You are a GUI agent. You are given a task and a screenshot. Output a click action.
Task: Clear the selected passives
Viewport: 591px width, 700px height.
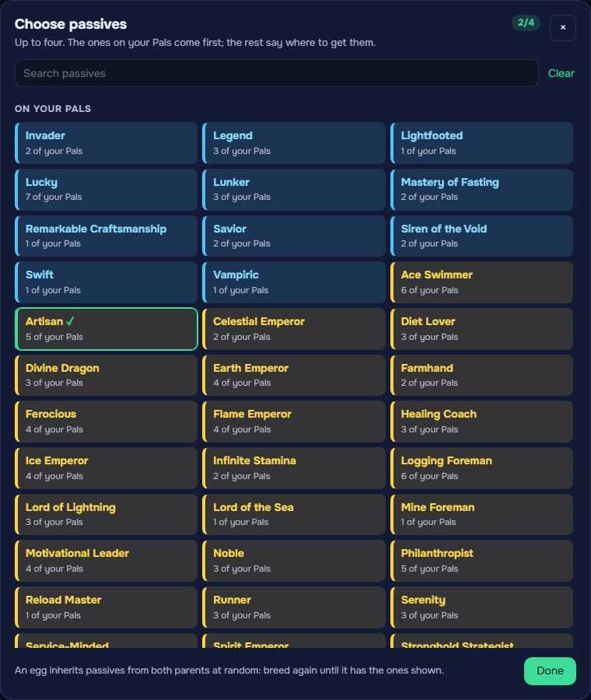561,73
